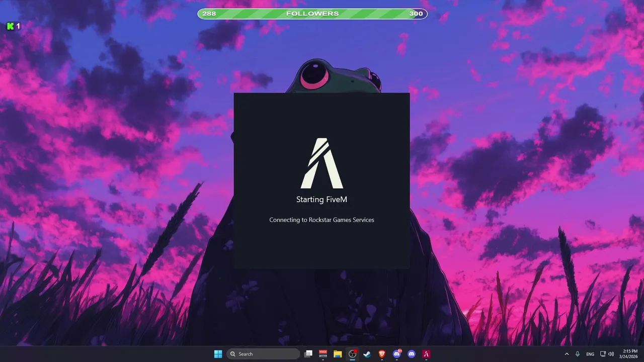Click the taskbar Search box

263,354
